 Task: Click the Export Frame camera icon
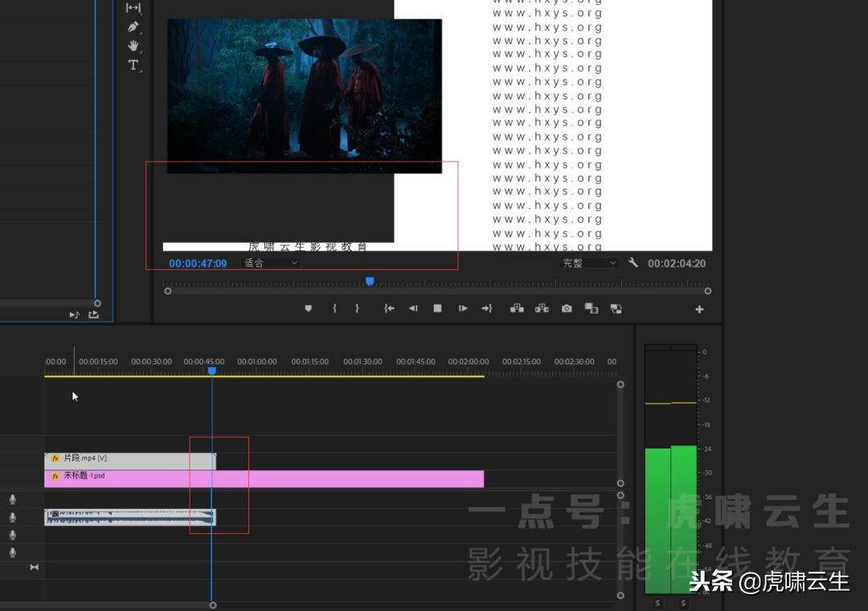pyautogui.click(x=567, y=308)
